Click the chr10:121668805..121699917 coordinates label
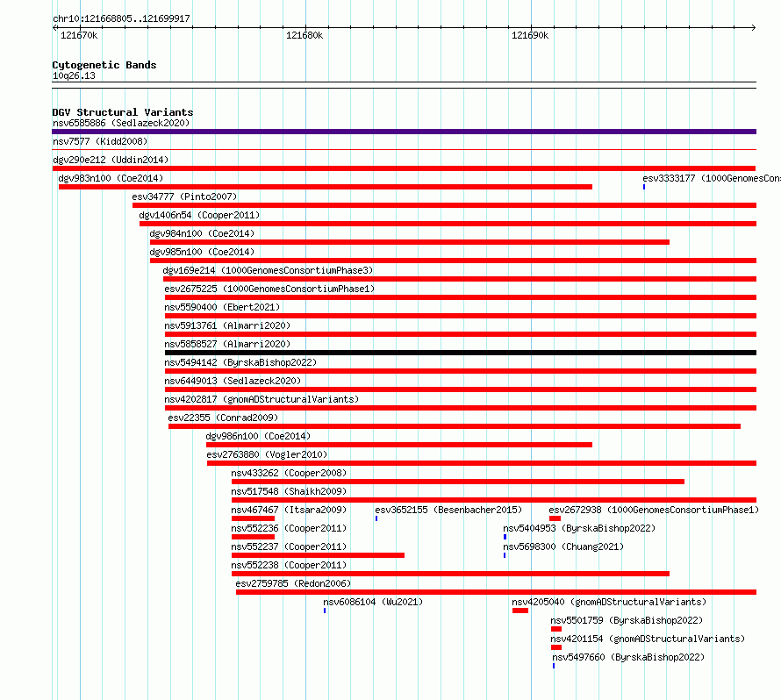This screenshot has height=700, width=781. (x=121, y=18)
